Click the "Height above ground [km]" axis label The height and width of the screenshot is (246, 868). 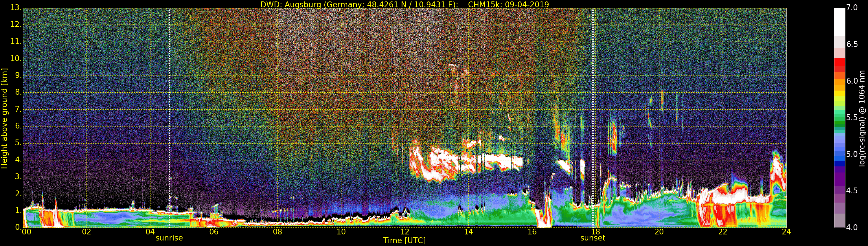(4, 118)
